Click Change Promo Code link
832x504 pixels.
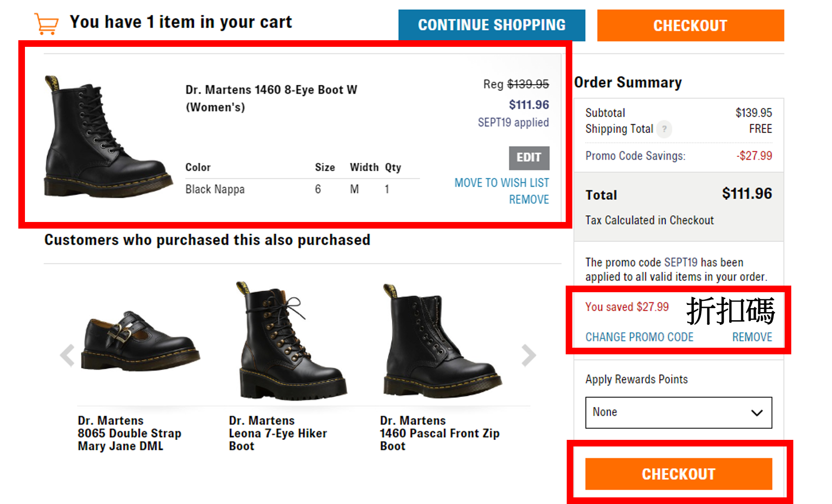click(639, 337)
